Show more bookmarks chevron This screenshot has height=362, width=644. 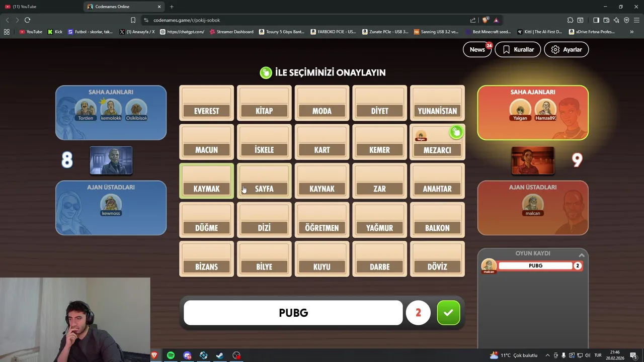(x=632, y=32)
